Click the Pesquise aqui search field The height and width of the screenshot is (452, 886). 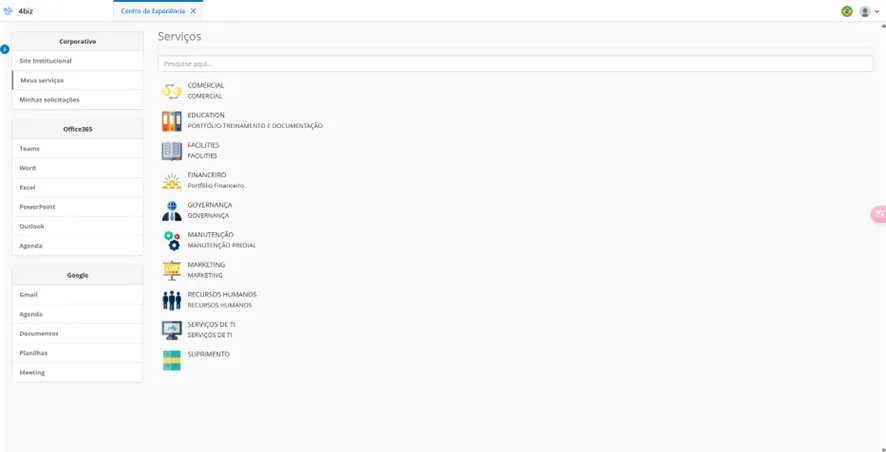click(x=515, y=64)
